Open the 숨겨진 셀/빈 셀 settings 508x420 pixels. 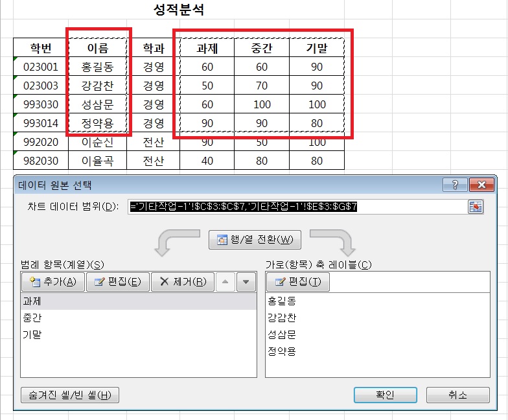pyautogui.click(x=70, y=395)
